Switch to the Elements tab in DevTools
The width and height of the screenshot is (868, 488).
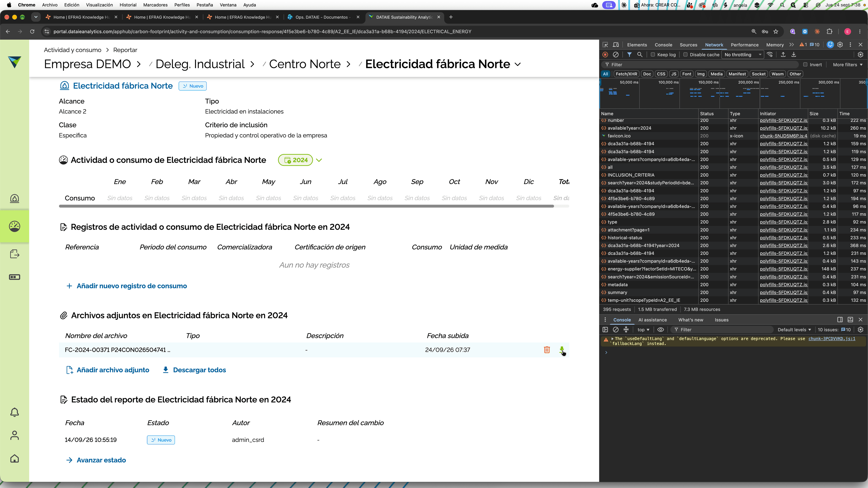coord(637,45)
